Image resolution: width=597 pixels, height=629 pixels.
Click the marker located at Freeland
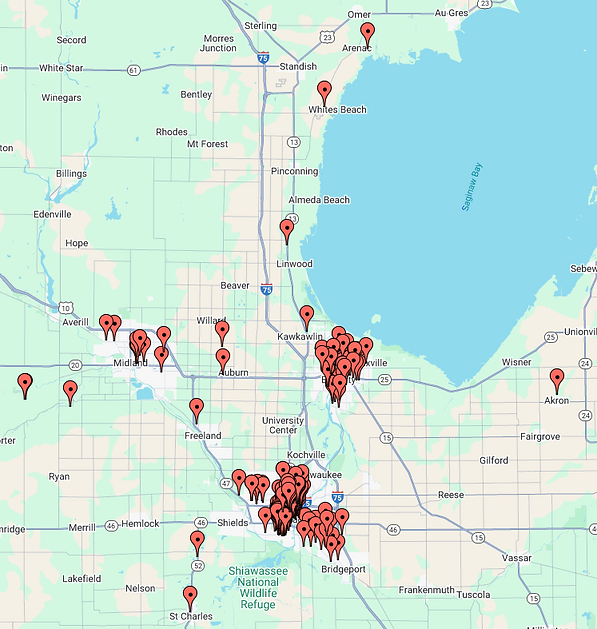click(x=197, y=410)
